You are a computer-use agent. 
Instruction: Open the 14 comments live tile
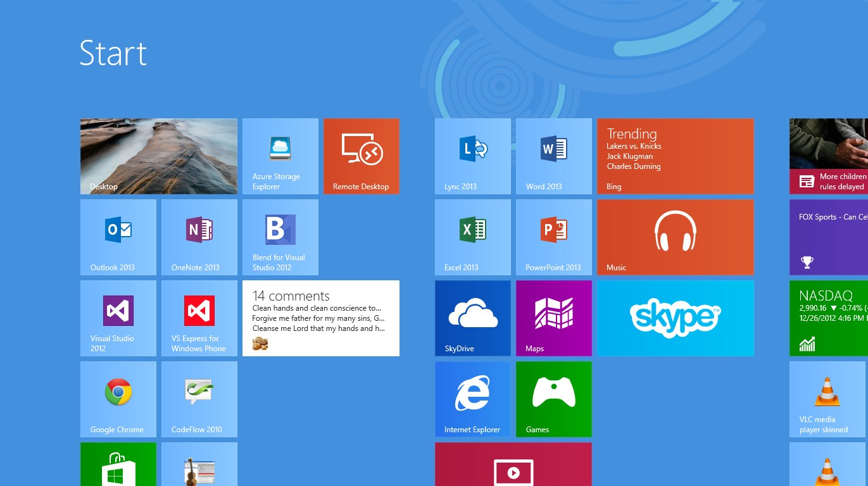point(321,318)
